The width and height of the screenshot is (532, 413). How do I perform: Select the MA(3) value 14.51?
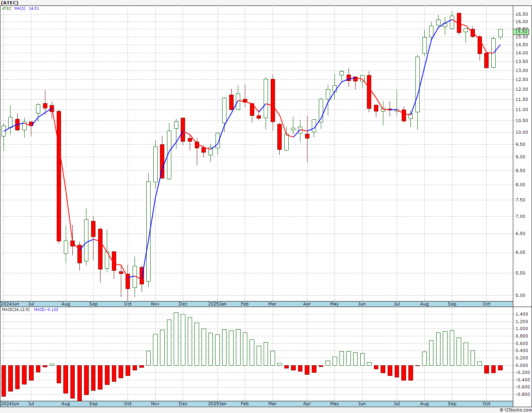(34, 8)
